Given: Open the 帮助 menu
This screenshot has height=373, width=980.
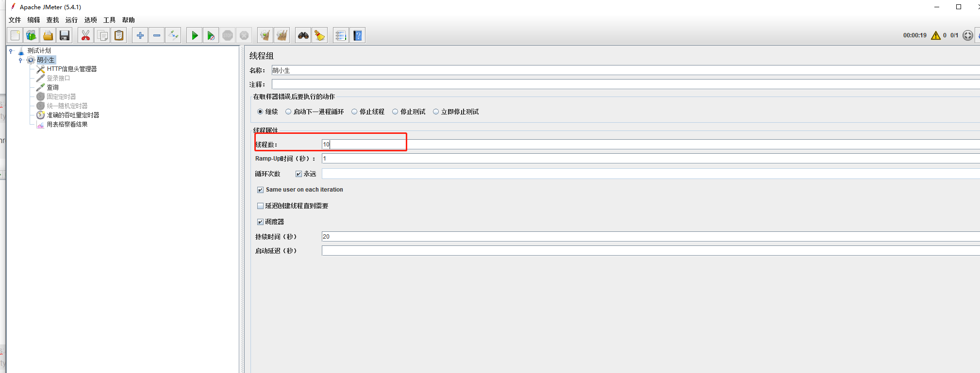Looking at the screenshot, I should pyautogui.click(x=129, y=20).
